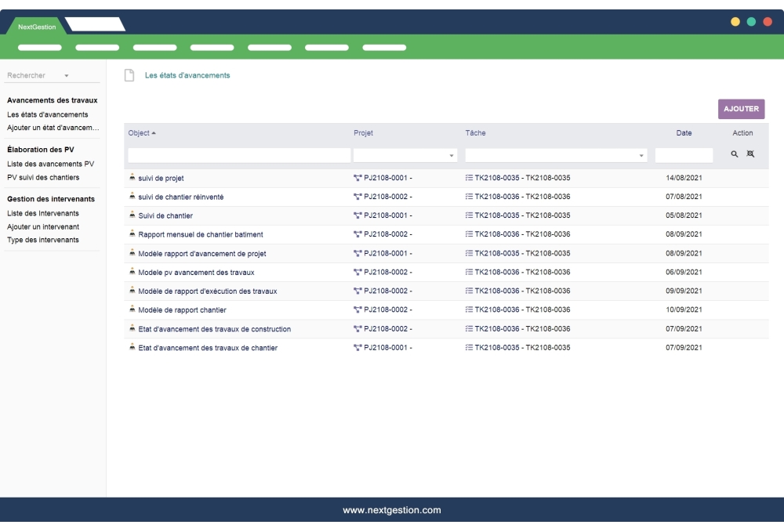Click the yellow window control dot

(735, 21)
